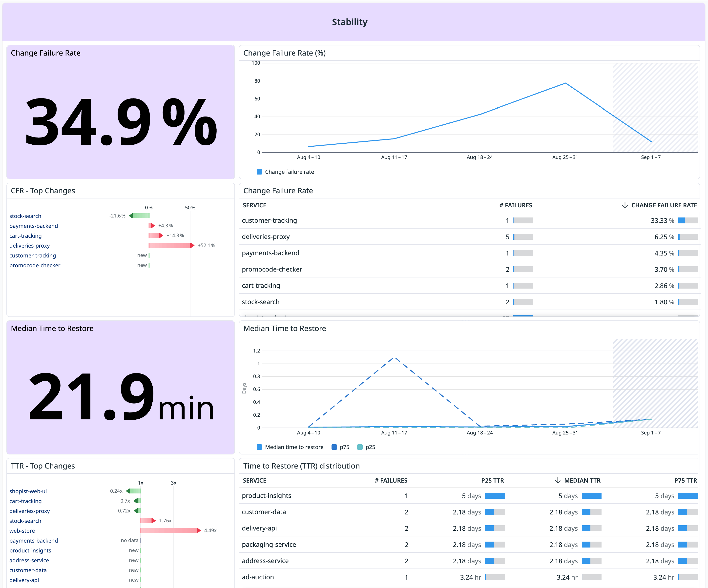Select the product-insights row in TTR distribution
The width and height of the screenshot is (708, 588).
[266, 496]
